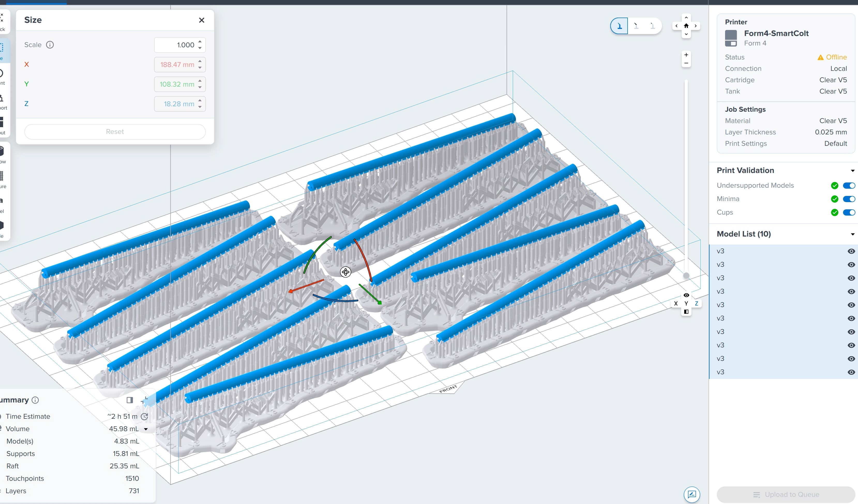Image resolution: width=858 pixels, height=504 pixels.
Task: Open the feedback chat icon
Action: (x=691, y=494)
